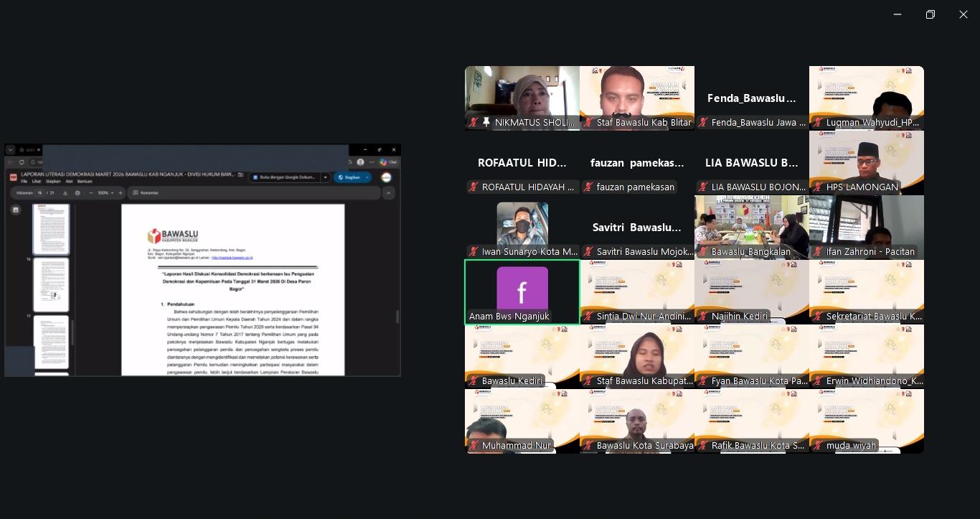This screenshot has width=980, height=519.
Task: Collapse the PDF toolbar with the chevron
Action: click(x=389, y=193)
